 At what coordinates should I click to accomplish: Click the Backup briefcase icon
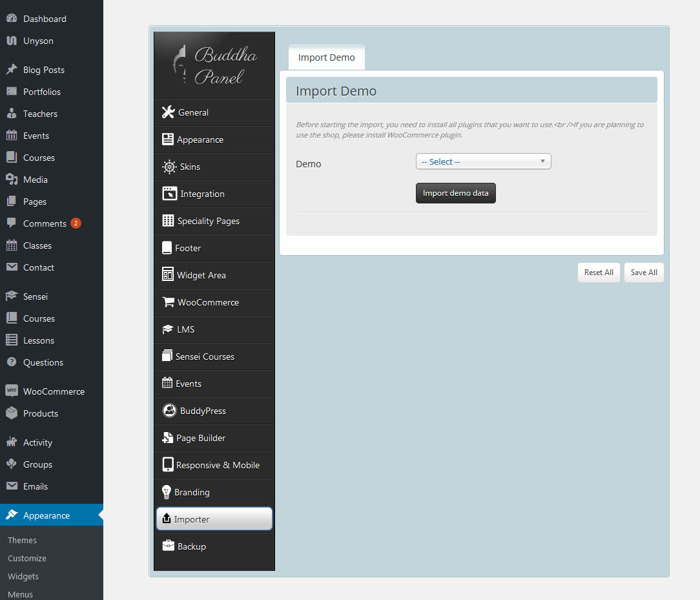point(168,546)
